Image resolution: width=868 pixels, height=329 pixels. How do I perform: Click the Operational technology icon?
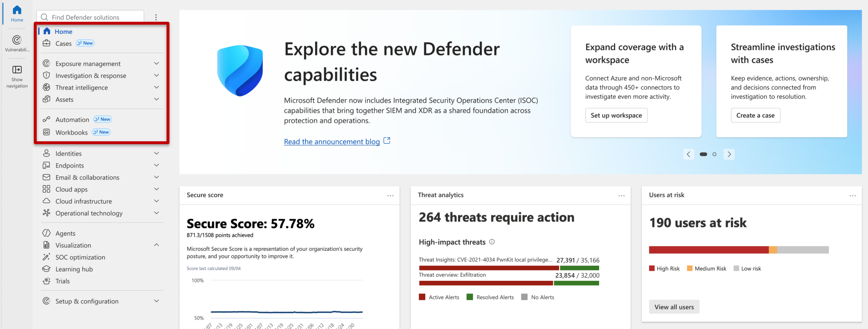tap(46, 213)
